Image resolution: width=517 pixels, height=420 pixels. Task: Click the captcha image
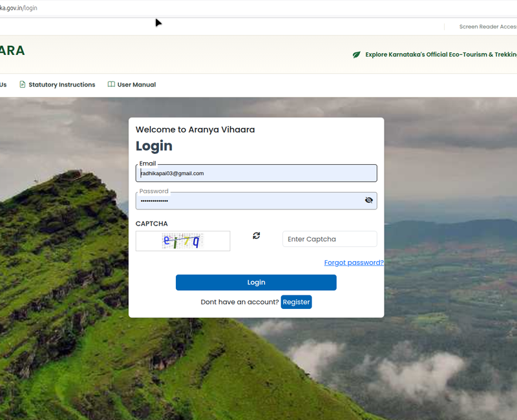click(x=183, y=241)
